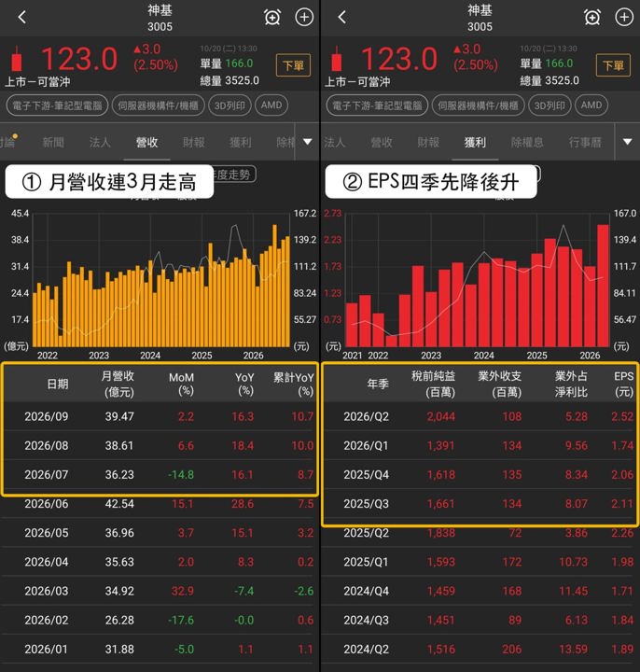Switch to 法人 tab in right panel
This screenshot has width=640, height=672.
(334, 142)
